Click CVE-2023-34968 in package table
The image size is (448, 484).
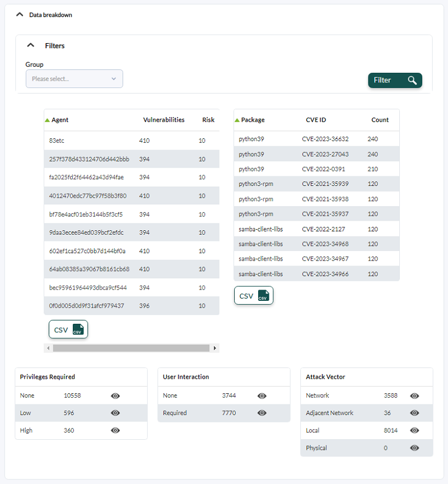(325, 244)
